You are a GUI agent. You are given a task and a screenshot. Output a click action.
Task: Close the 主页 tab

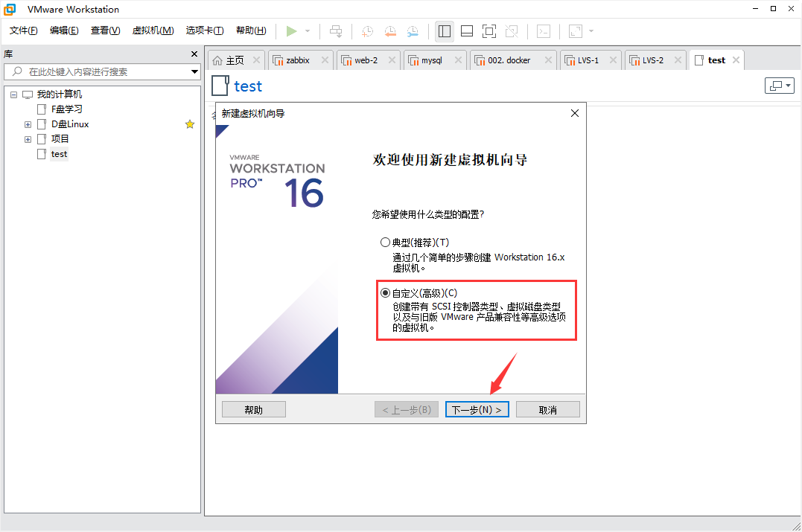tap(256, 60)
